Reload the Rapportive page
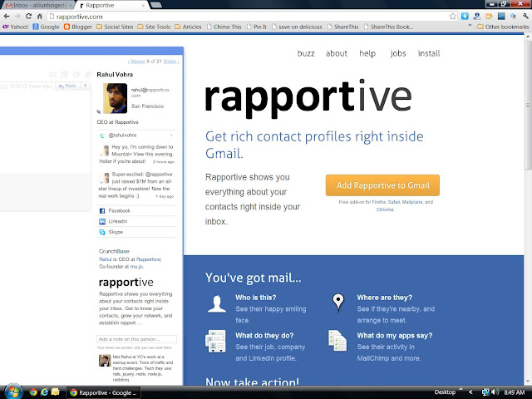The width and height of the screenshot is (532, 399). point(29,17)
